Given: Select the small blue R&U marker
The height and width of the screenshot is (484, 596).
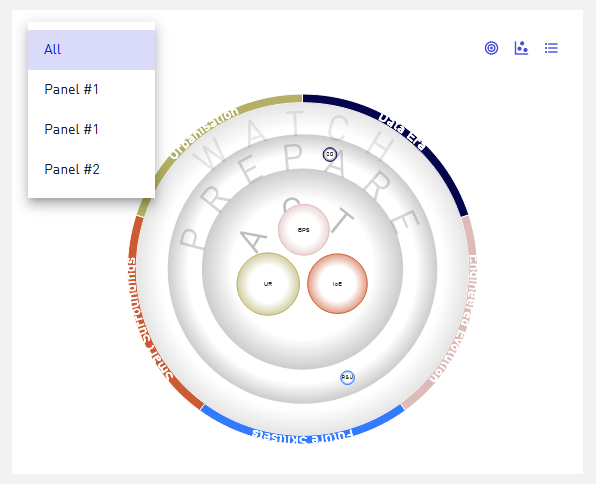Looking at the screenshot, I should [347, 377].
